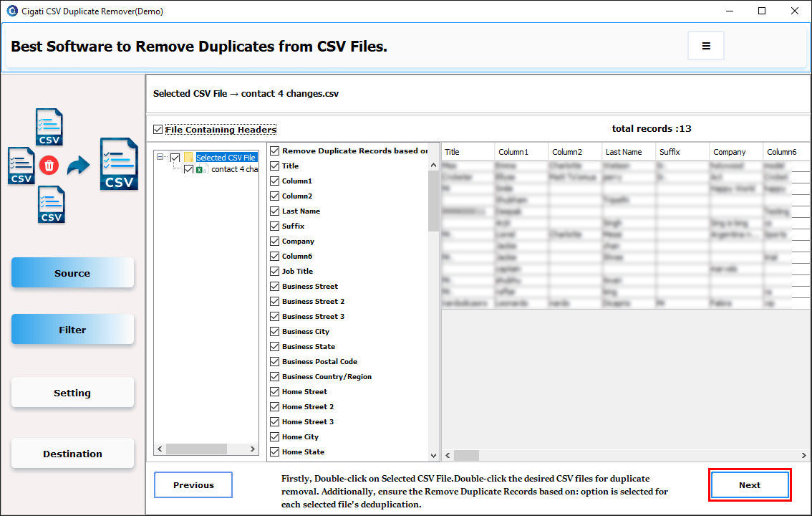The width and height of the screenshot is (812, 516).
Task: Click scroll down arrow of column checklist
Action: click(x=433, y=456)
